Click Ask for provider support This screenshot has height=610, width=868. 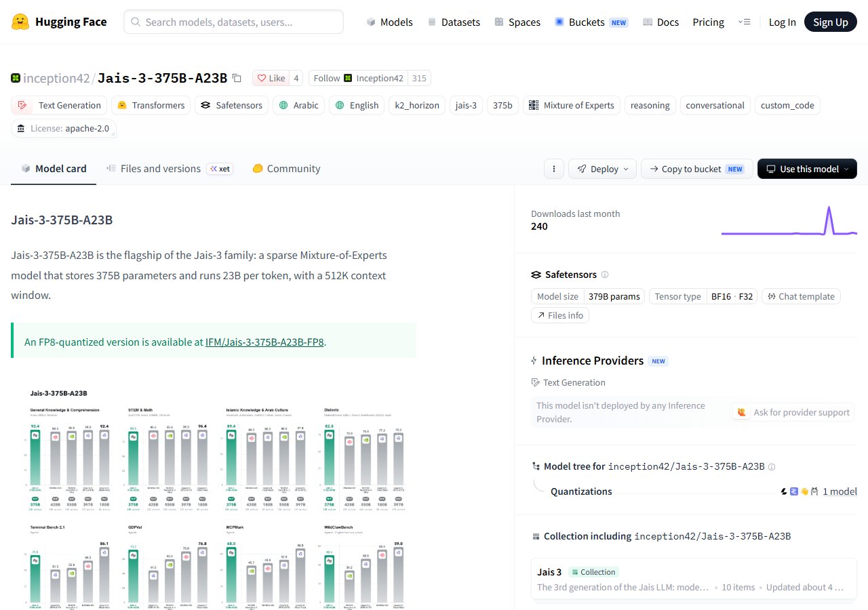tap(793, 412)
